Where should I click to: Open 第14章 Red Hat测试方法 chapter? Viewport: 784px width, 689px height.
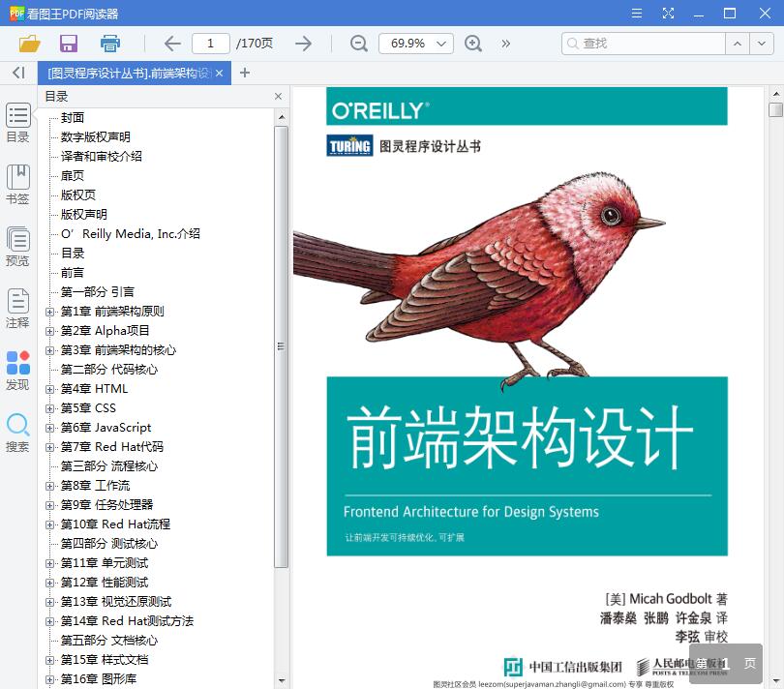coord(127,621)
